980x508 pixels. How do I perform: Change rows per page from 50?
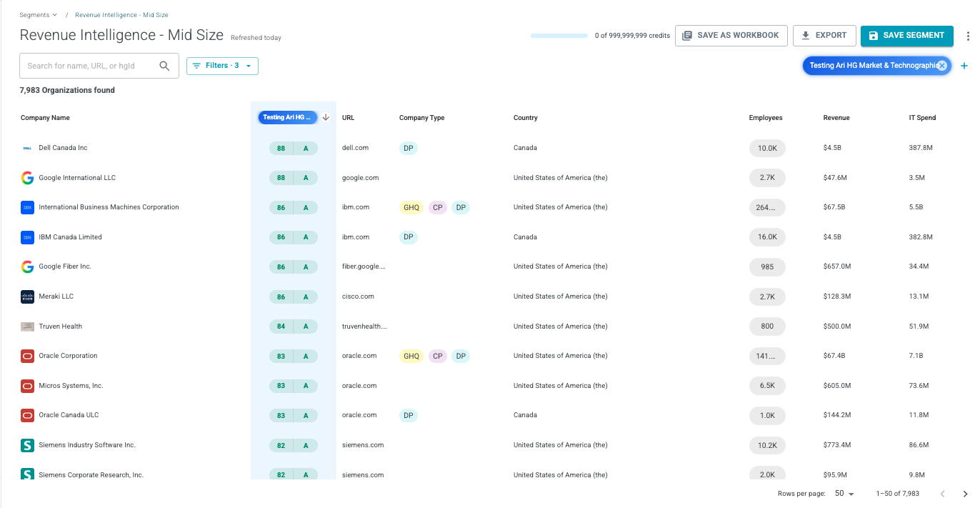tap(844, 494)
